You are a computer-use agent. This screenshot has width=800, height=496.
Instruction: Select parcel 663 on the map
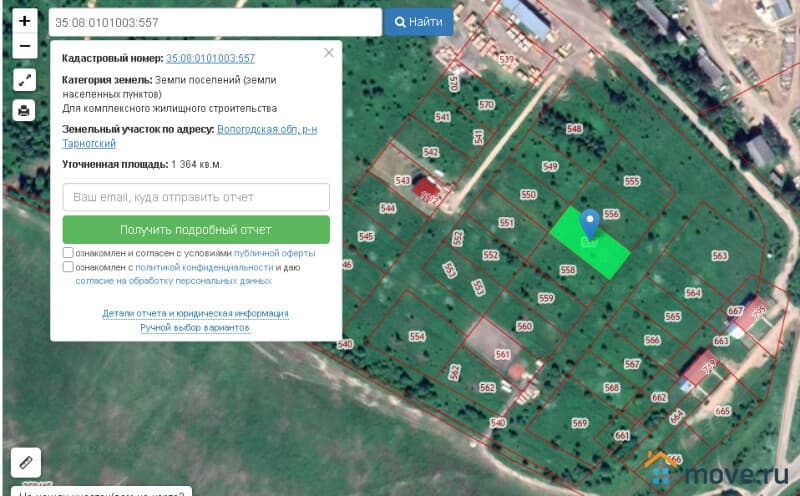pyautogui.click(x=721, y=341)
